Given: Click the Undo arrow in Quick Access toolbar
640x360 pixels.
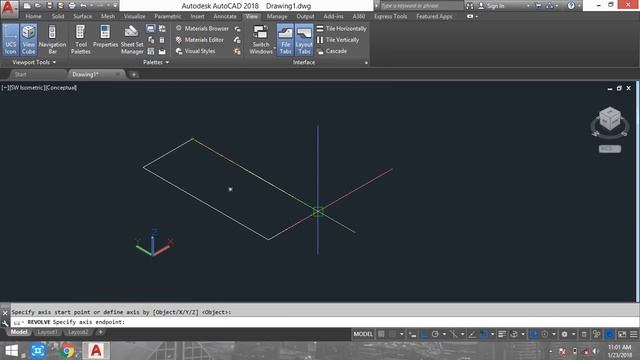Looking at the screenshot, I should [x=83, y=6].
